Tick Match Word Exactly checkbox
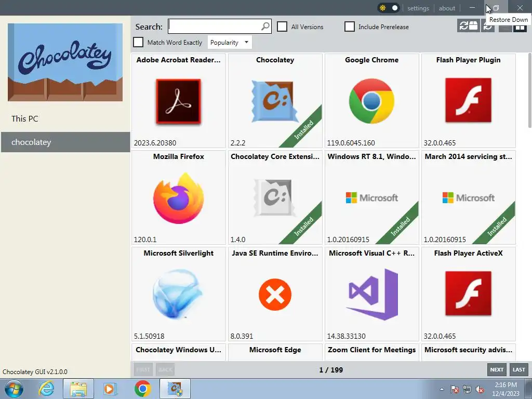Viewport: 532px width, 399px height. (x=138, y=42)
